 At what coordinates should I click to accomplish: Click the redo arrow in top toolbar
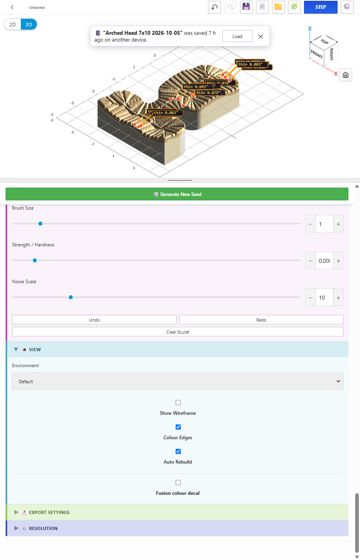tap(230, 7)
